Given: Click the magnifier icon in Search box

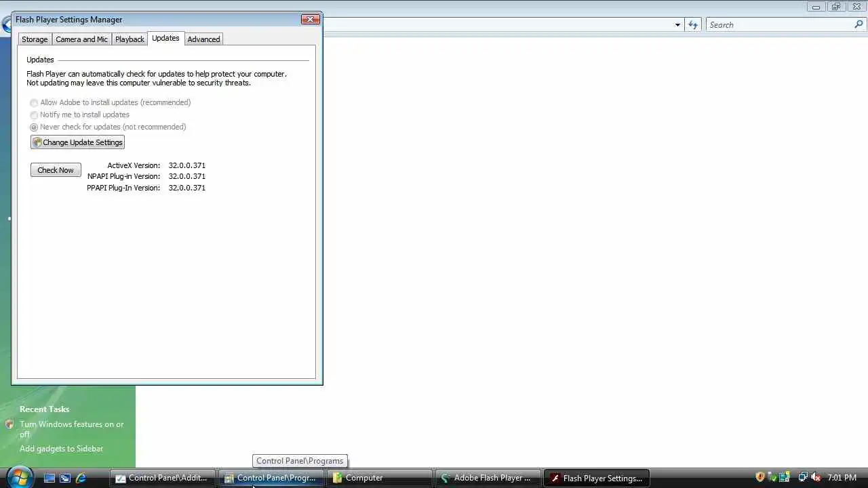Looking at the screenshot, I should 859,25.
